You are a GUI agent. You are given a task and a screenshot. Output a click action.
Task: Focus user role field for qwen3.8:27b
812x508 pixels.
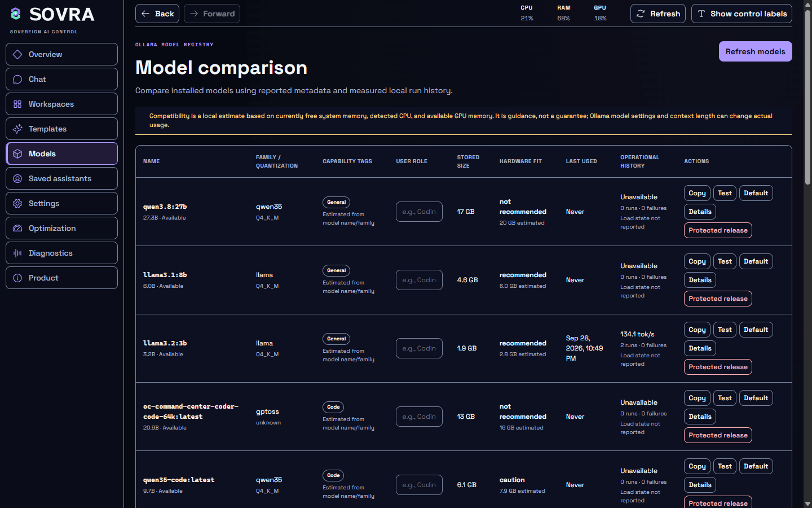pos(419,212)
